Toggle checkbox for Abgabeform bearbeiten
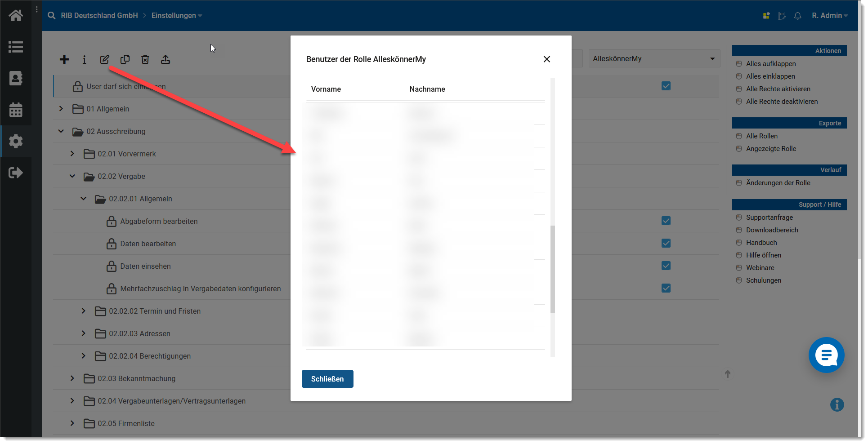The width and height of the screenshot is (868, 444). tap(666, 221)
